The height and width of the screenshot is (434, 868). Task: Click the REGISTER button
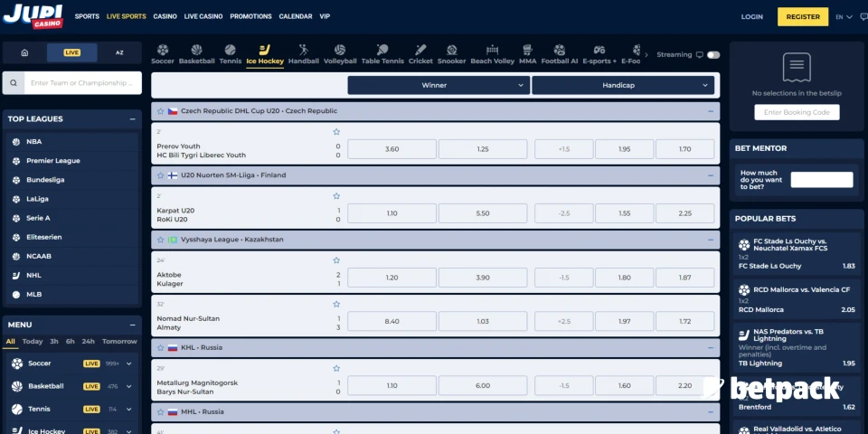(803, 16)
